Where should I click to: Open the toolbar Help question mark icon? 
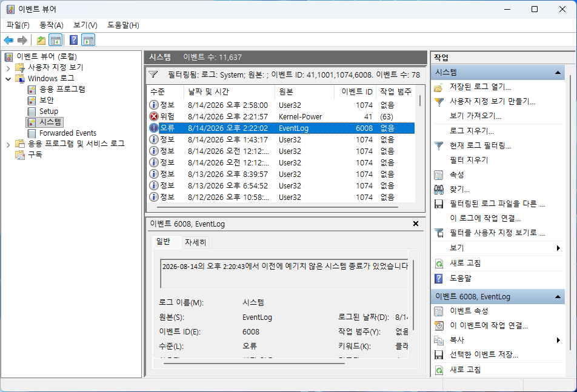point(73,40)
